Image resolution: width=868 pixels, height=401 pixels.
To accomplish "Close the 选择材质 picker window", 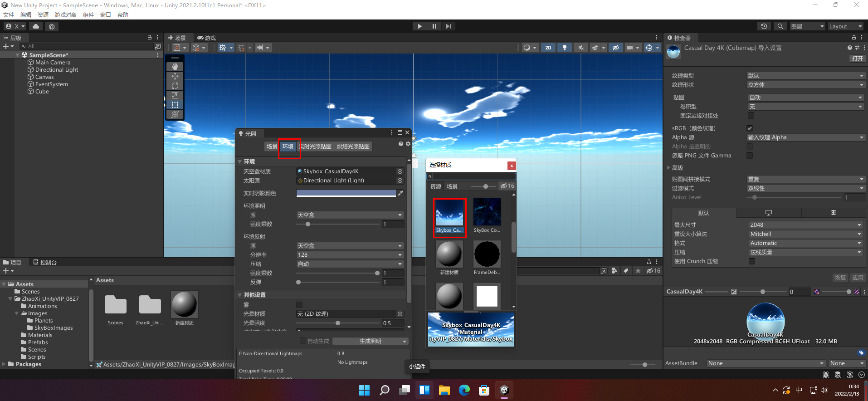I will pyautogui.click(x=512, y=166).
